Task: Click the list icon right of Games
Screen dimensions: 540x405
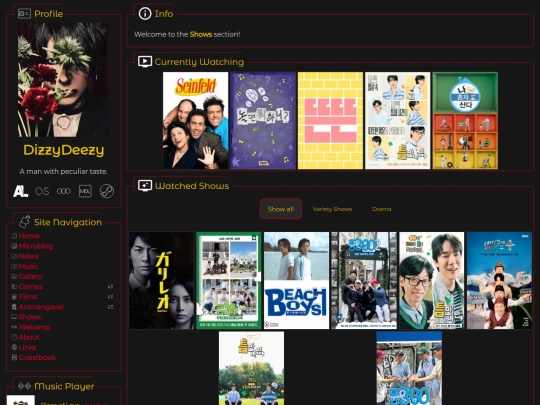Action: tap(110, 287)
